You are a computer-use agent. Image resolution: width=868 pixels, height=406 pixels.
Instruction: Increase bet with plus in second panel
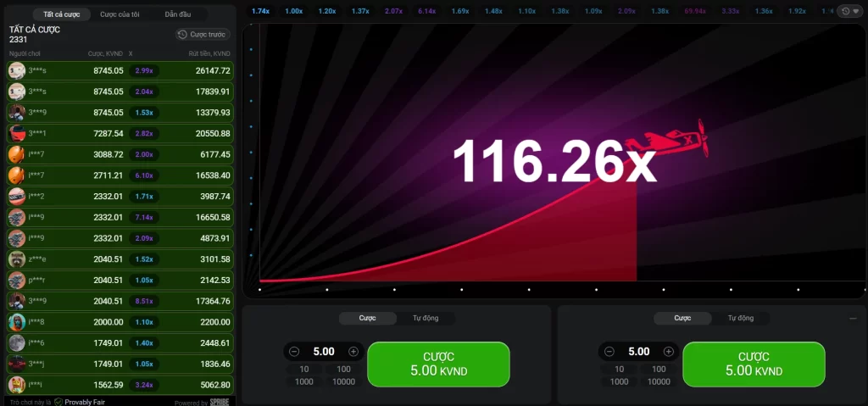tap(668, 352)
